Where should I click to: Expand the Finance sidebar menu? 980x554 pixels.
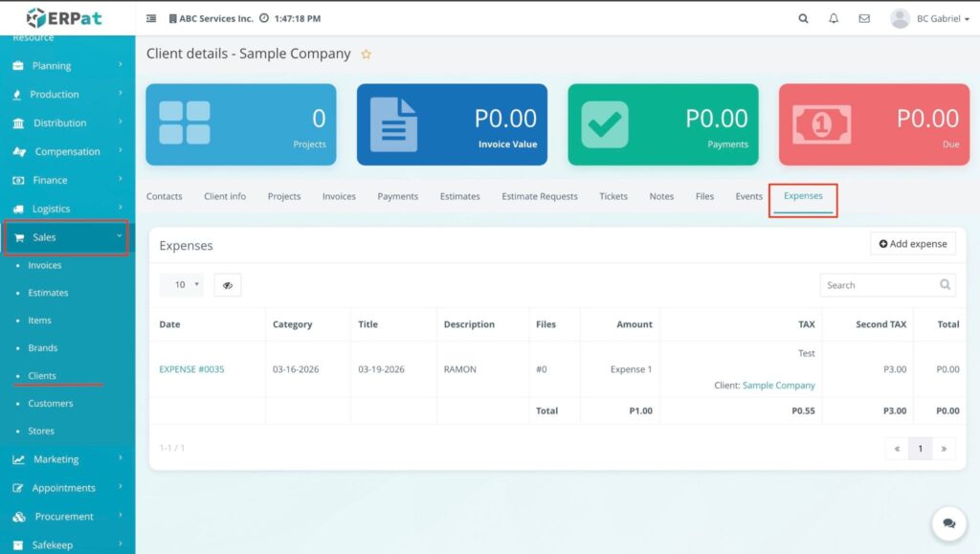tap(66, 180)
